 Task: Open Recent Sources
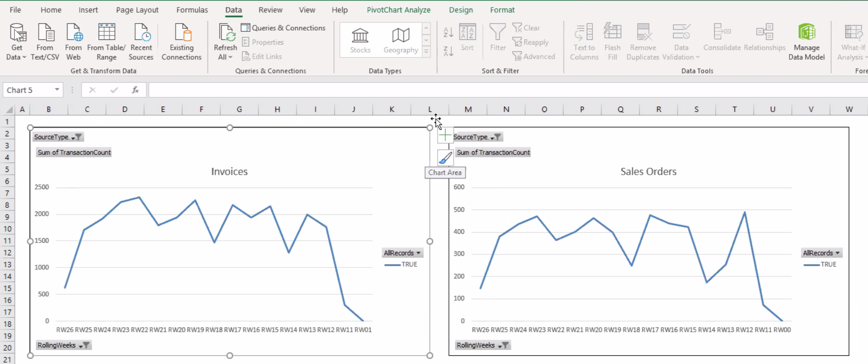141,42
